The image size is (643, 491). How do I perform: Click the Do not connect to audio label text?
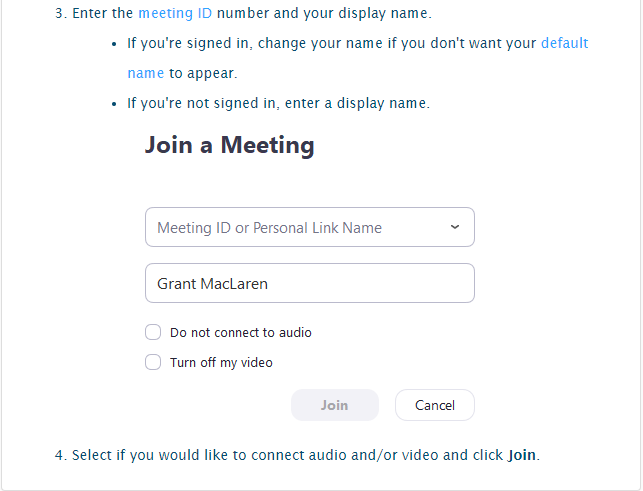pos(241,332)
